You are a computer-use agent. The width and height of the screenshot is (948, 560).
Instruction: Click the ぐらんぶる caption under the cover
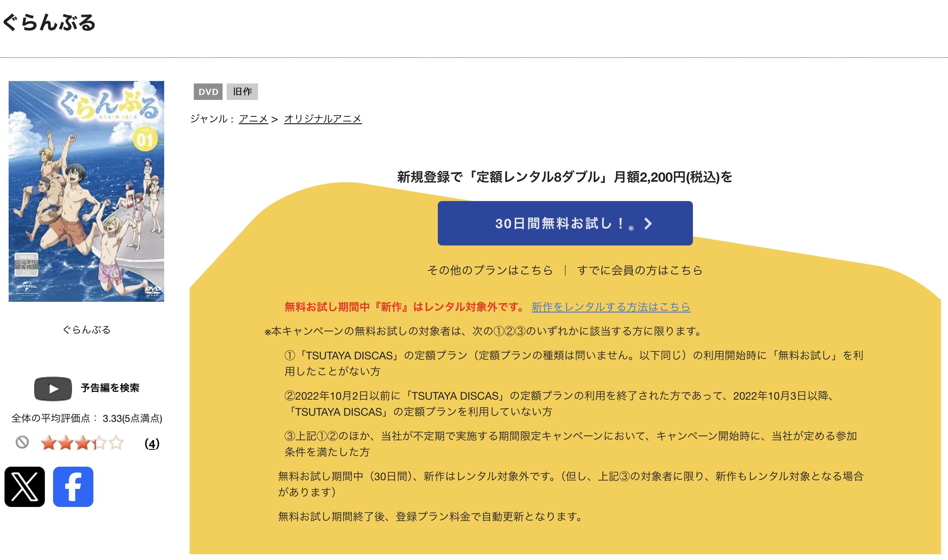click(x=86, y=330)
